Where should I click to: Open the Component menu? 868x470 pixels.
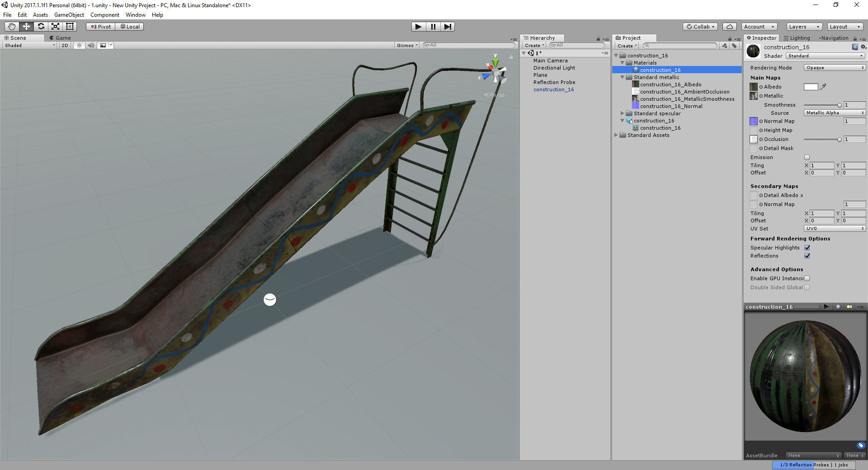(x=104, y=15)
